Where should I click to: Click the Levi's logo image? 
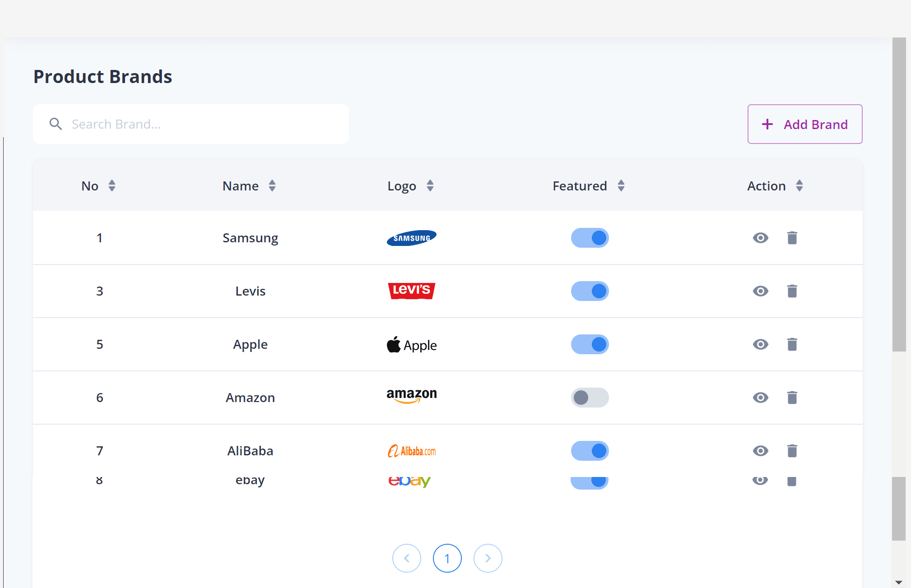(x=412, y=291)
